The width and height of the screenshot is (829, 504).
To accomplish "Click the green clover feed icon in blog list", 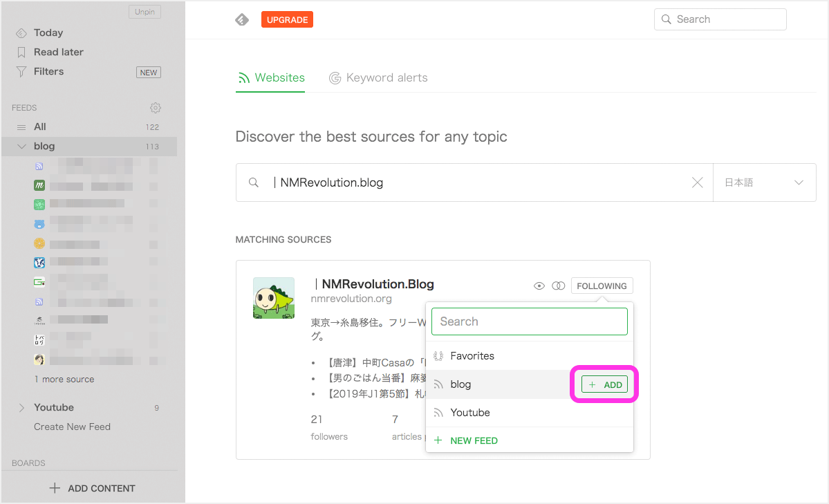I will point(39,205).
